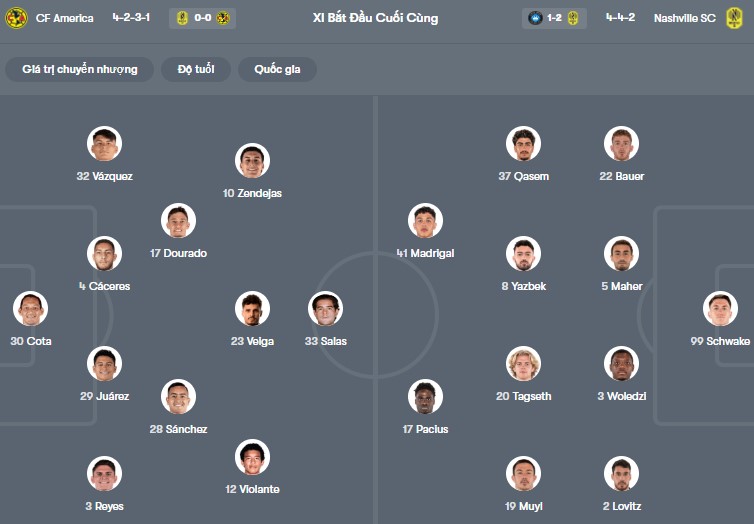
Task: Select goalkeeper Cota's avatar
Action: click(x=31, y=309)
